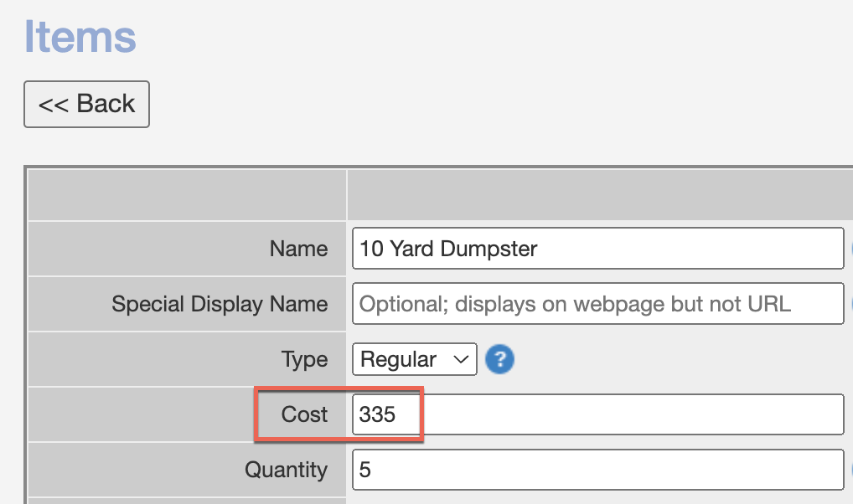The image size is (853, 504).
Task: Click the empty header cell above input fields
Action: (599, 195)
